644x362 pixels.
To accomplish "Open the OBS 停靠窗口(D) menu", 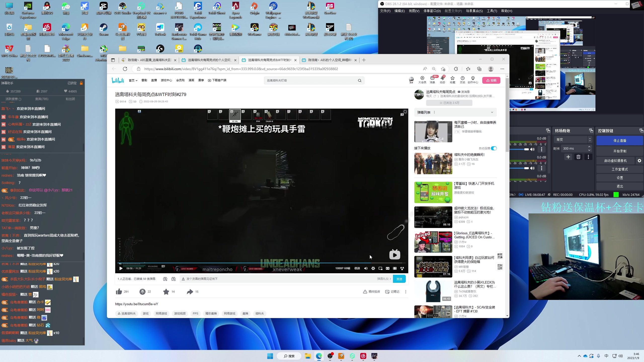I will click(432, 11).
